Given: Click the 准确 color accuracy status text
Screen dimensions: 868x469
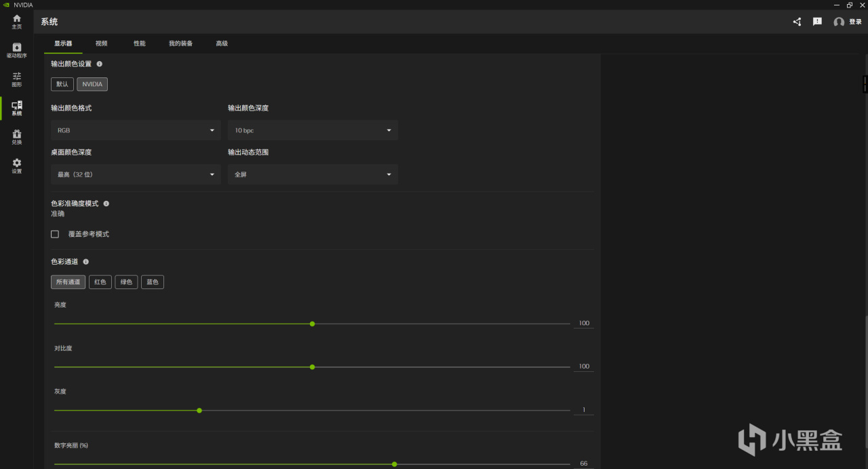Looking at the screenshot, I should [x=58, y=214].
